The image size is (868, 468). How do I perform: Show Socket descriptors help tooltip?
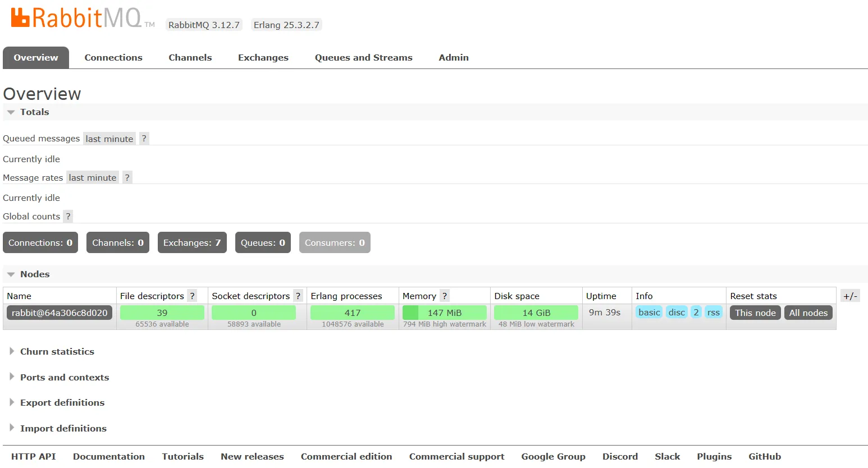tap(298, 296)
